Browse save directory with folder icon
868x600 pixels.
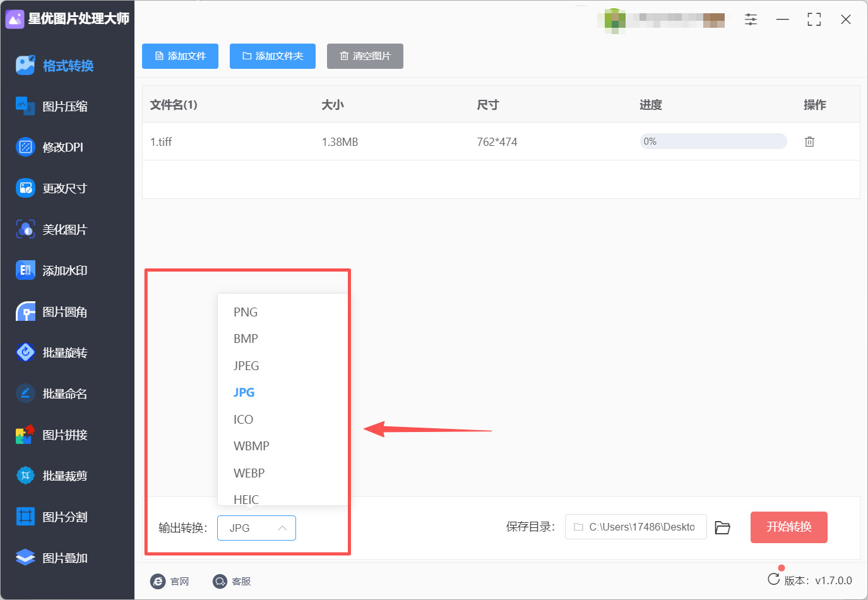click(x=722, y=527)
